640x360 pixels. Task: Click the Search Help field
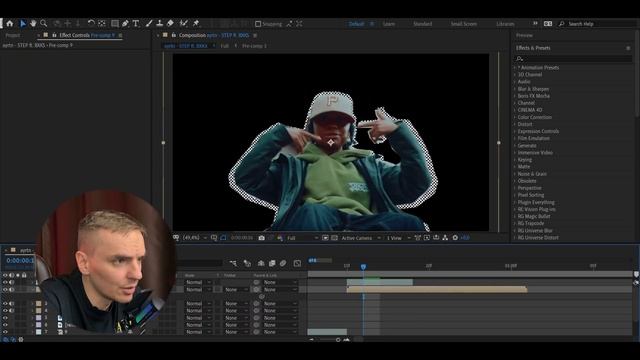coord(599,24)
